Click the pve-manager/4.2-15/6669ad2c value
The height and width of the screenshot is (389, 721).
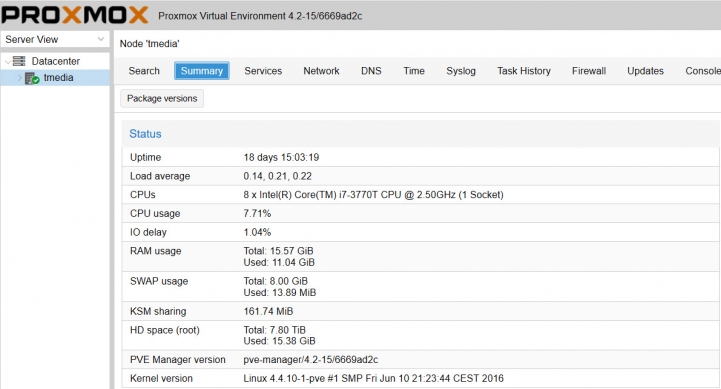[x=311, y=360]
